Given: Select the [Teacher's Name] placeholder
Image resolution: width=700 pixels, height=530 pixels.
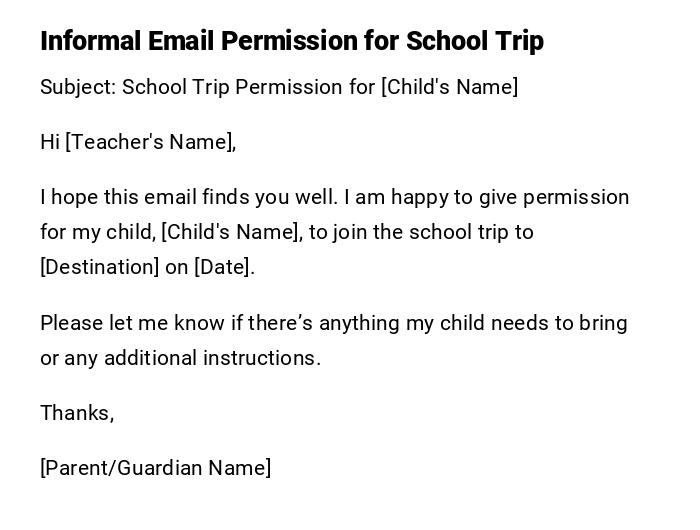Looking at the screenshot, I should pyautogui.click(x=149, y=142).
